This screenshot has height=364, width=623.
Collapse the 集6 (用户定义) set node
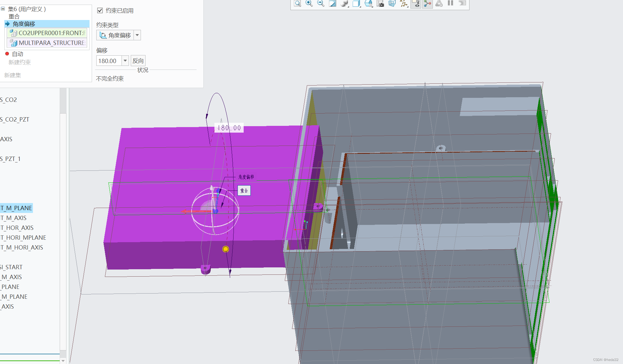click(x=3, y=9)
